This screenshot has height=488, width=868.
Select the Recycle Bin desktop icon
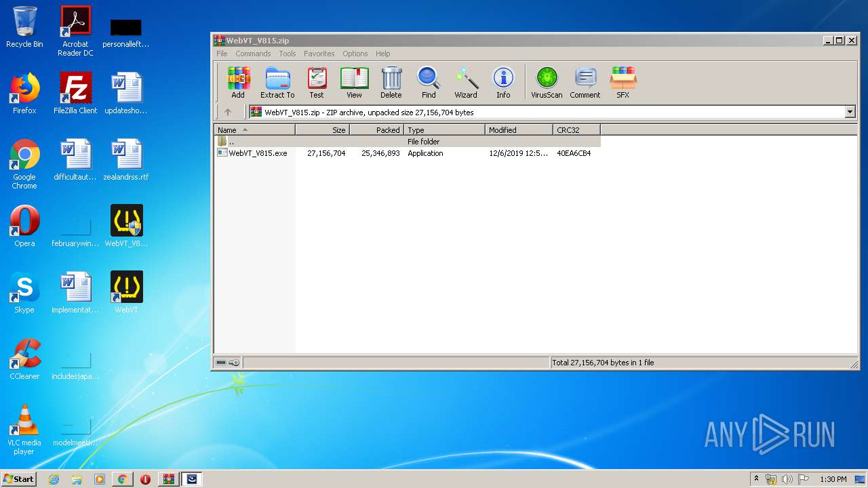pos(24,28)
